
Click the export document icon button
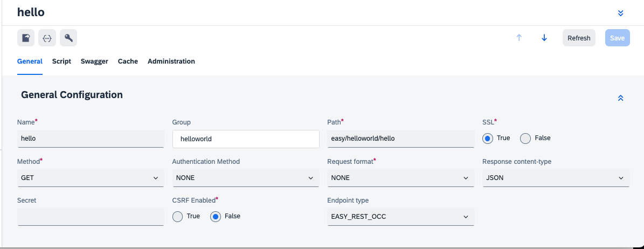click(x=26, y=38)
